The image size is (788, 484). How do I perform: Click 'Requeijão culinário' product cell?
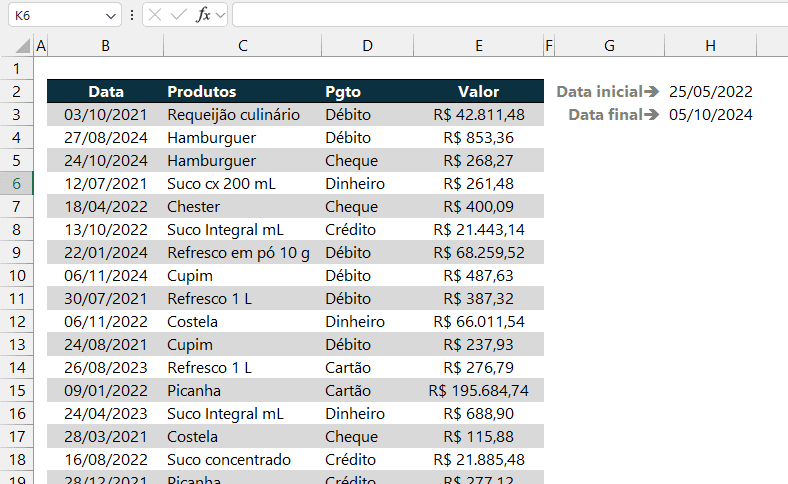pyautogui.click(x=243, y=115)
